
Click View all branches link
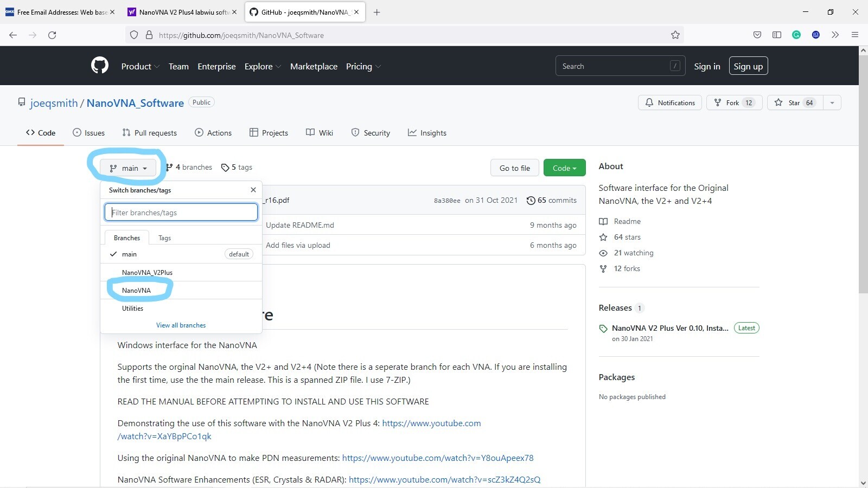coord(181,325)
